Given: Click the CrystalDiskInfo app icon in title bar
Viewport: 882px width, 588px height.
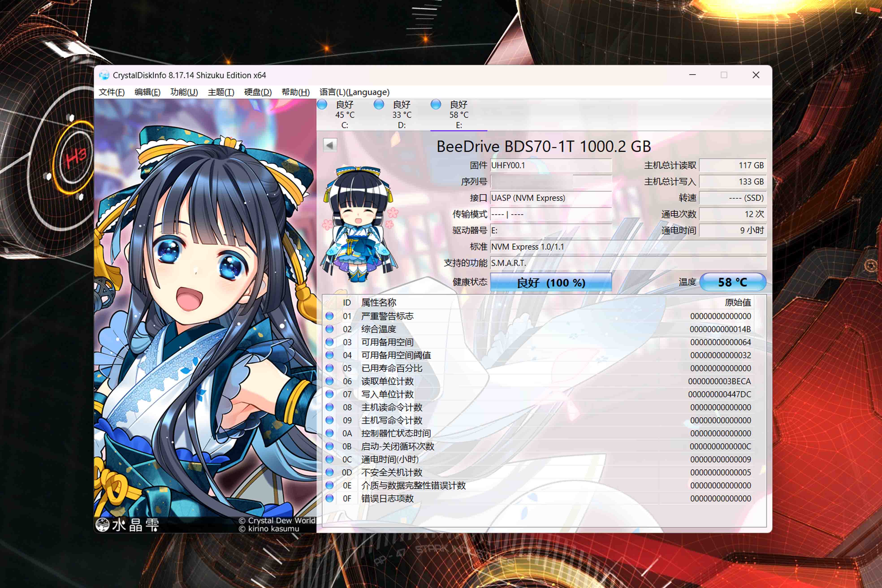Looking at the screenshot, I should tap(104, 75).
